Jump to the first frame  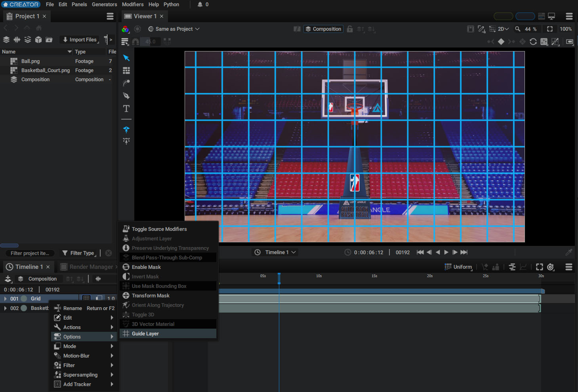click(420, 252)
